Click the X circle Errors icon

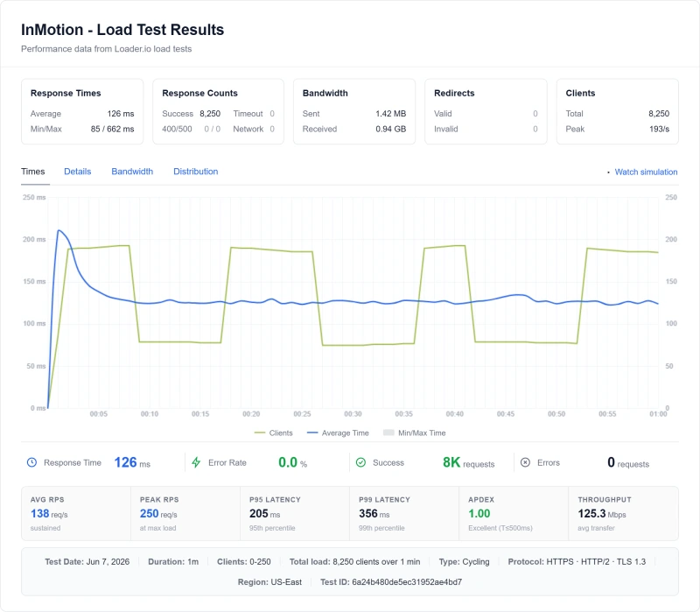click(526, 462)
